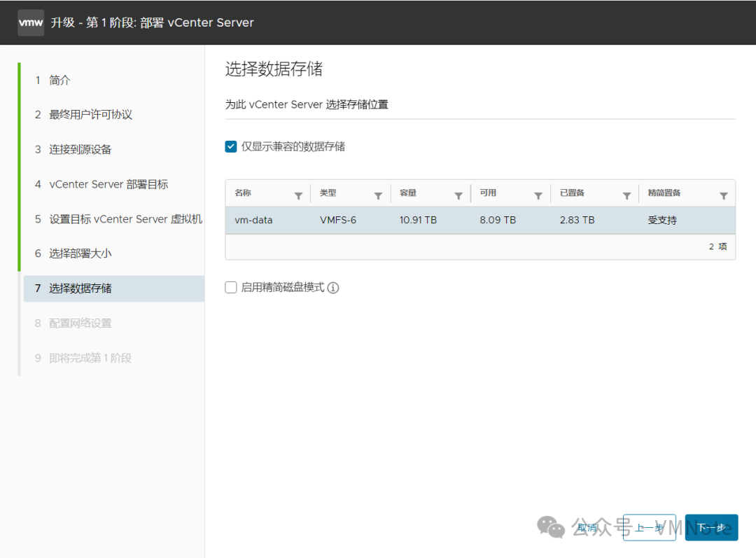This screenshot has width=756, height=558.
Task: Go to step 4 vCenter Server 部署目标
Action: coord(101,184)
